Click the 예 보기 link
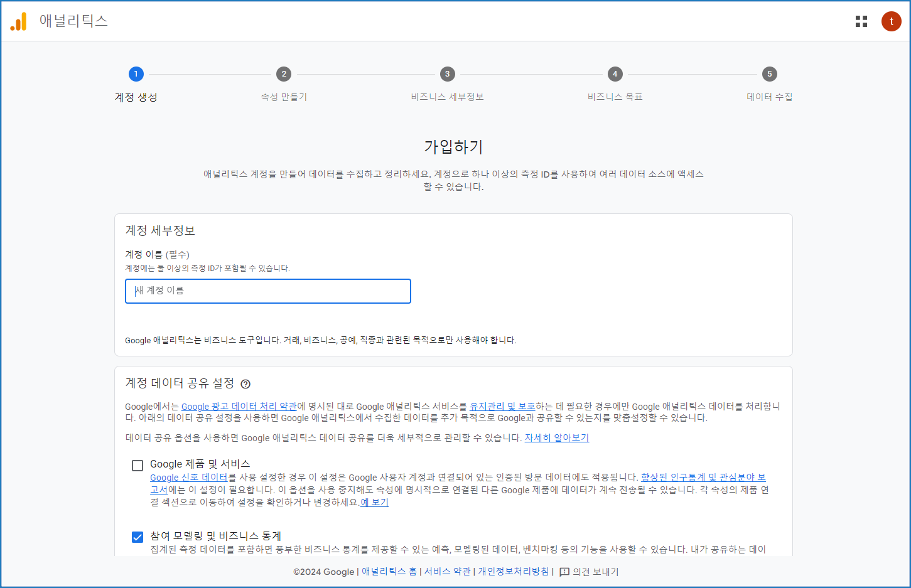The width and height of the screenshot is (911, 588). click(375, 503)
